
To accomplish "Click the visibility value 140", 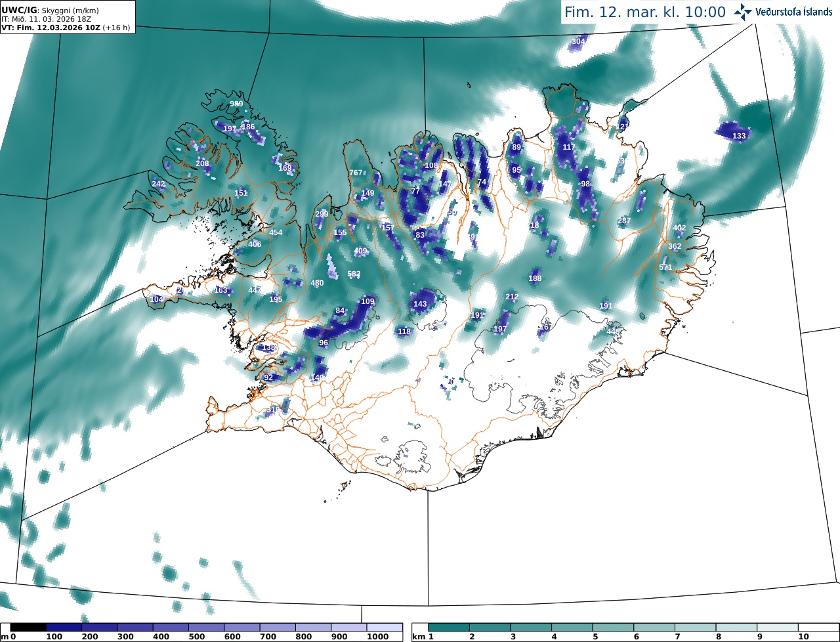I will (317, 377).
